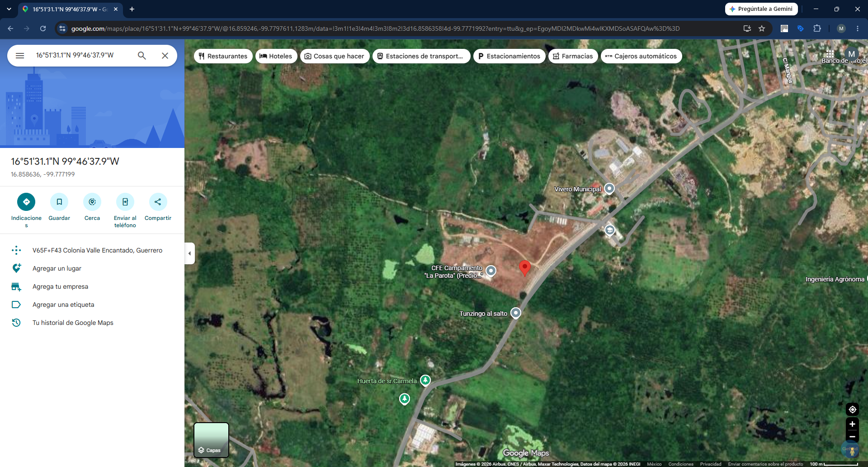Image resolution: width=868 pixels, height=467 pixels.
Task: Open the Condiciones footer link
Action: (x=681, y=464)
